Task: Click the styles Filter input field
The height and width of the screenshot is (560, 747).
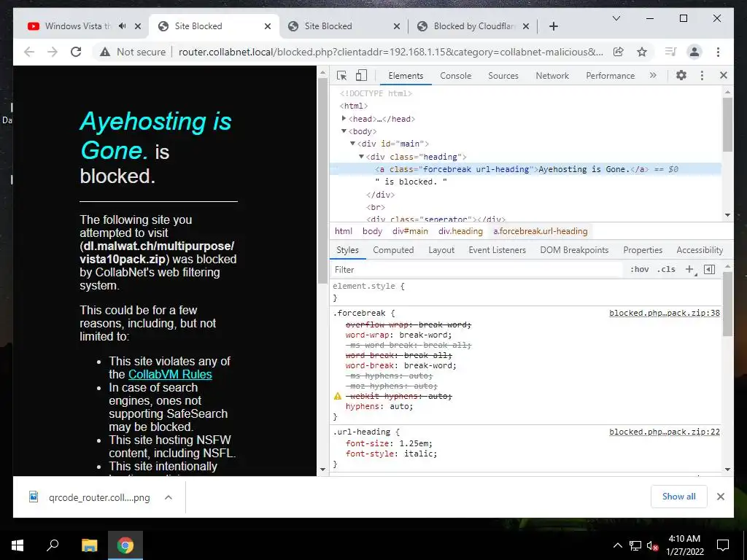Action: [x=478, y=270]
